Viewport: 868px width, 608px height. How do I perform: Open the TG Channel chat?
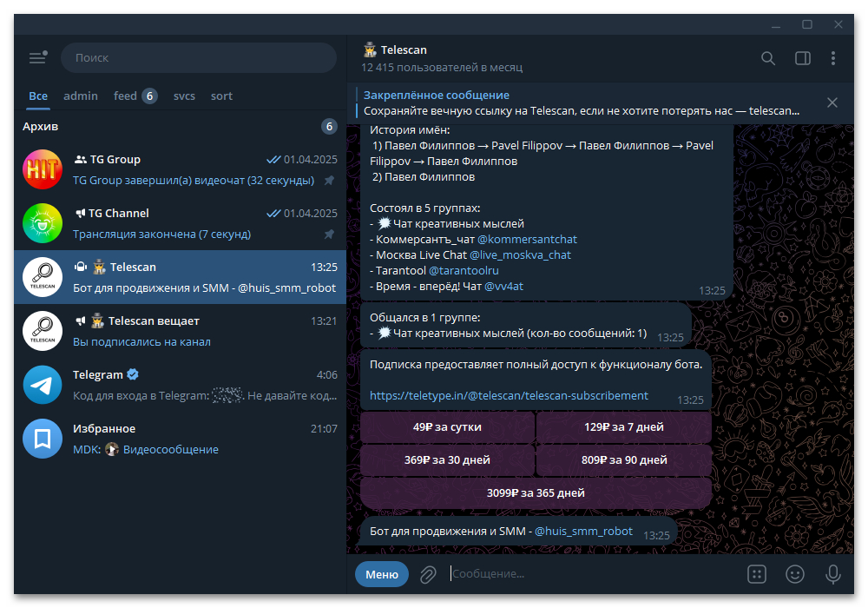tap(180, 223)
